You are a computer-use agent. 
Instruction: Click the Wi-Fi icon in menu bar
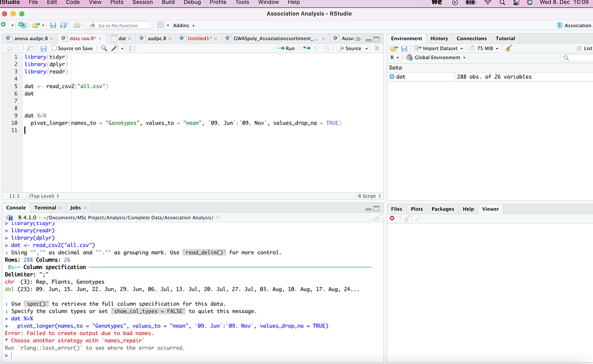point(488,3)
